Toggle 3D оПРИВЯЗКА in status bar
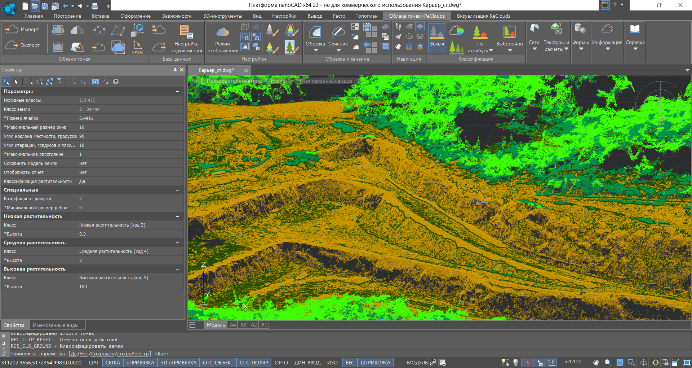Image resolution: width=692 pixels, height=368 pixels. [177, 363]
